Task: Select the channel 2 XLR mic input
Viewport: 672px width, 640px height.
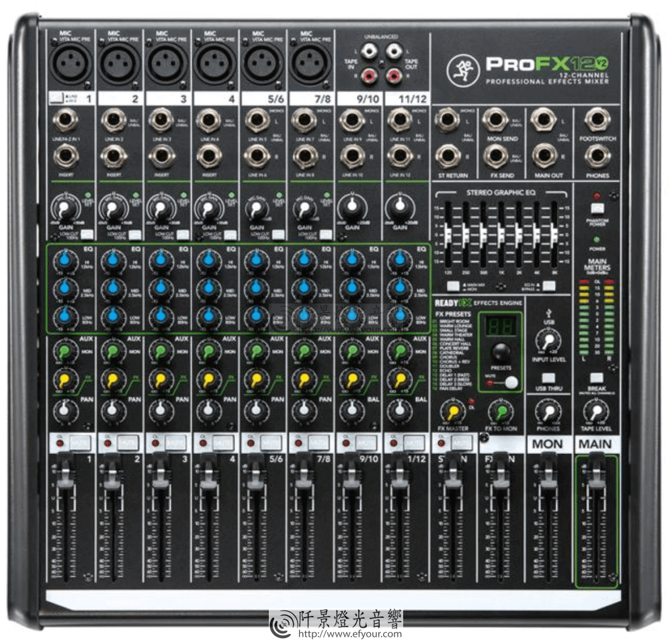Action: click(x=118, y=63)
